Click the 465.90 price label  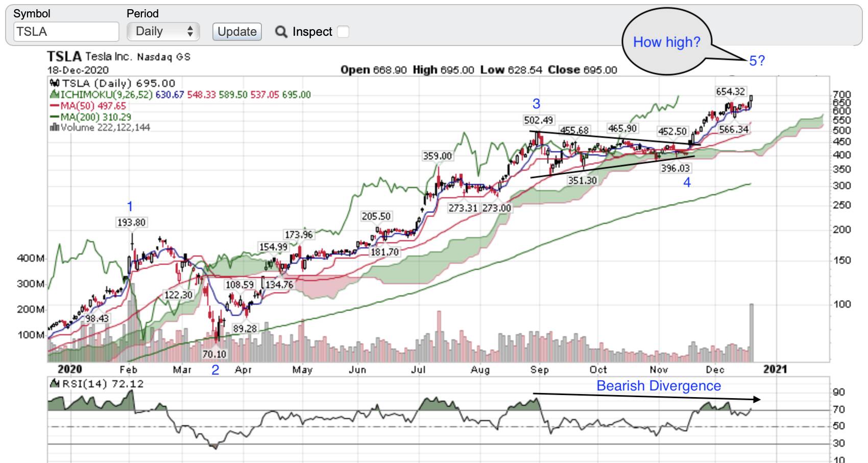pyautogui.click(x=622, y=128)
